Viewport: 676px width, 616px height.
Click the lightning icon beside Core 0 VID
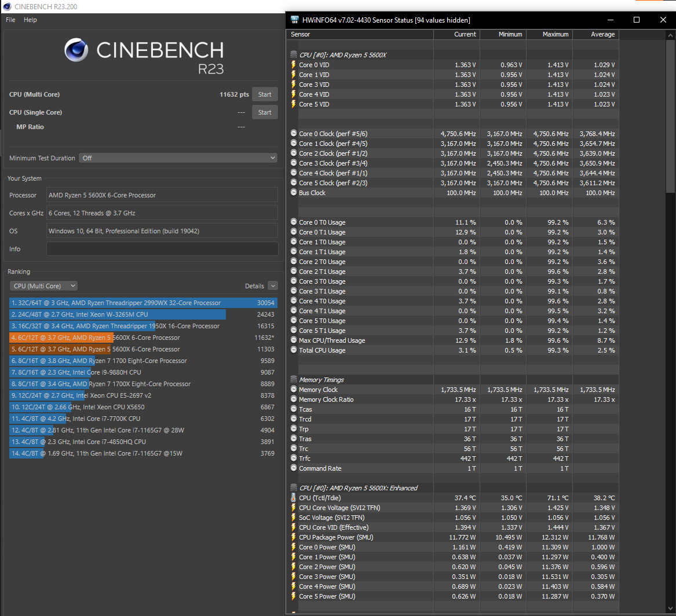(294, 65)
